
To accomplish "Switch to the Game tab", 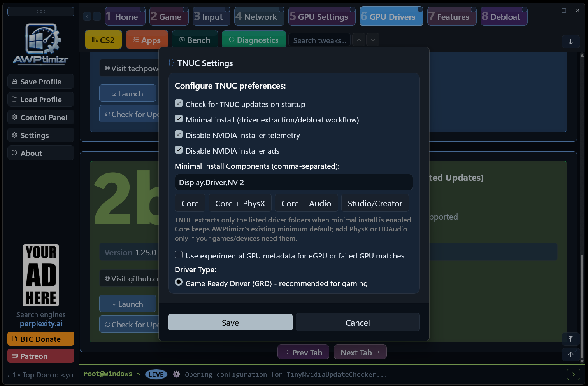I will (169, 16).
